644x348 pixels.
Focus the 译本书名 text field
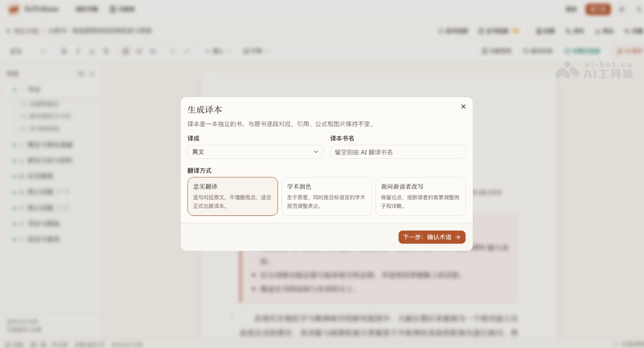coord(398,152)
